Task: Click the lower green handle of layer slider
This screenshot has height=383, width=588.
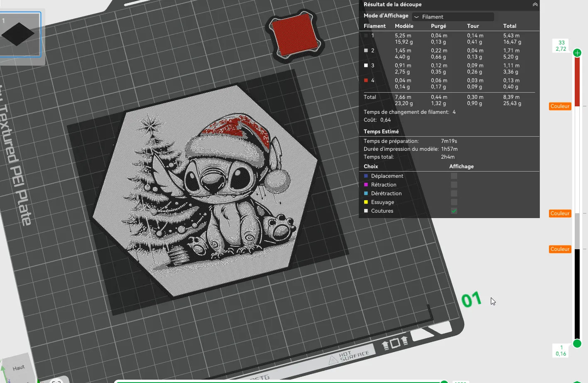Action: coord(577,344)
